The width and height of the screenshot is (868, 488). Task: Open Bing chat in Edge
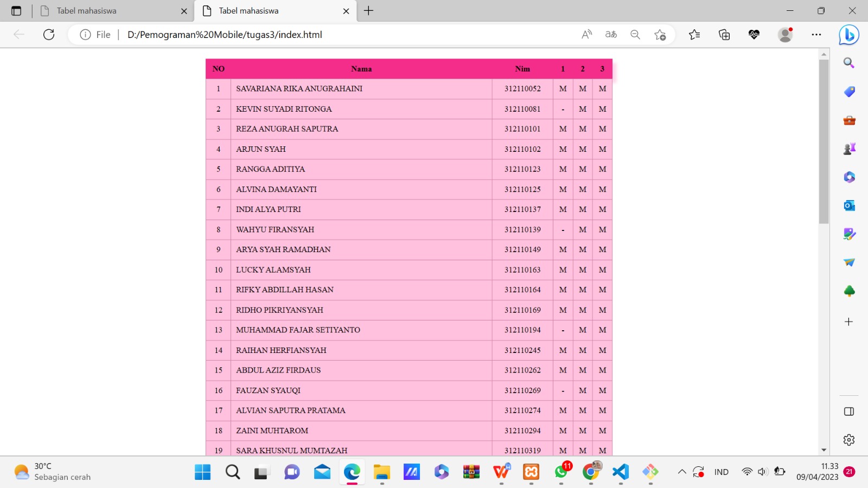tap(850, 35)
